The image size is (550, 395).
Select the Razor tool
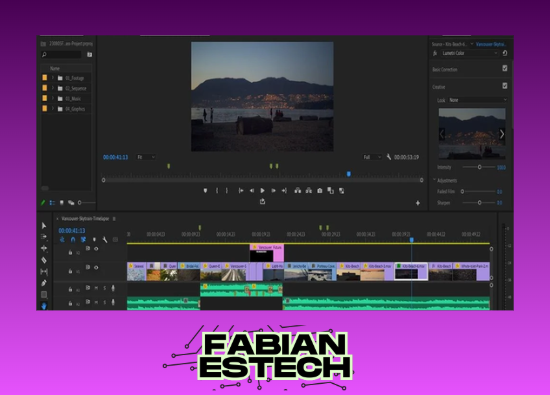(44, 260)
